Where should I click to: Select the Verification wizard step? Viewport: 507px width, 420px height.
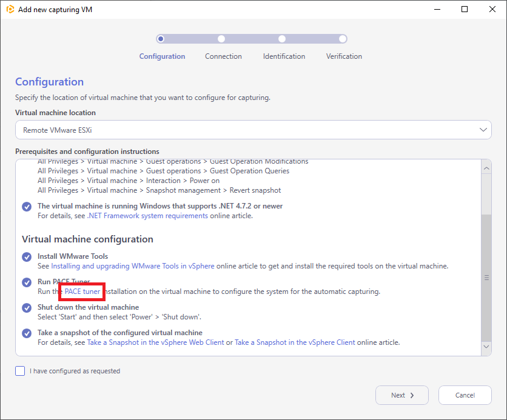point(344,56)
